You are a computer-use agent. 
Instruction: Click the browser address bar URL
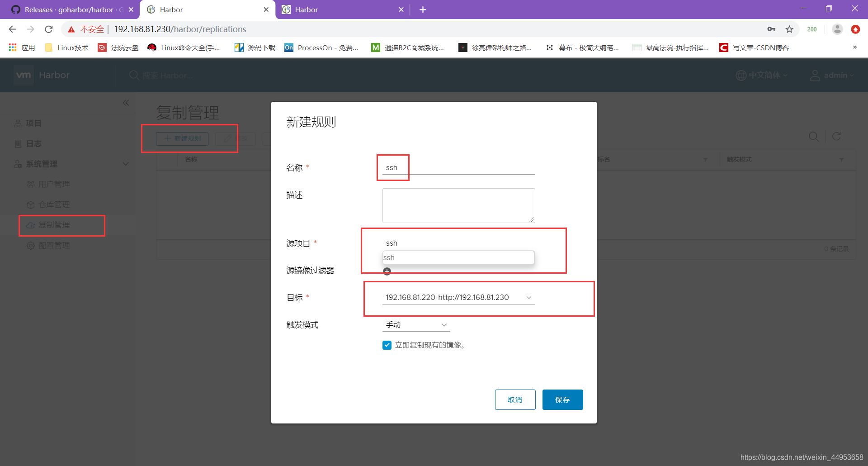click(x=180, y=29)
